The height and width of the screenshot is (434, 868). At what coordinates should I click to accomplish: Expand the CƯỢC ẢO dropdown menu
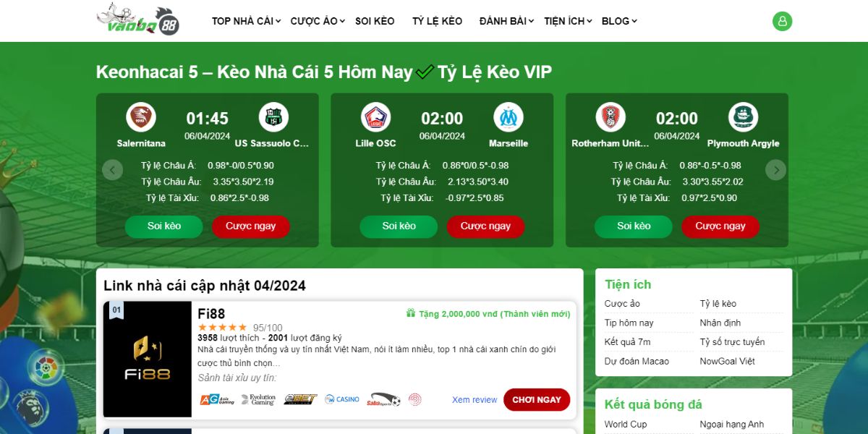coord(318,21)
